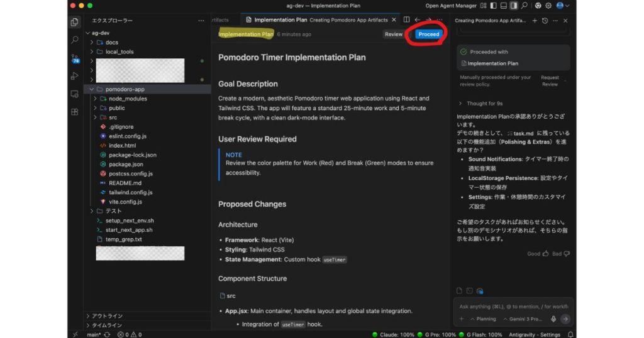Open Source Control with 76 badge
This screenshot has height=338, width=644.
coord(75,58)
